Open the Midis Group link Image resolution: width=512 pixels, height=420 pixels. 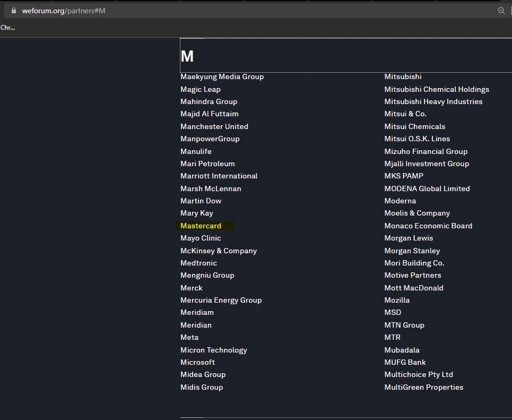pos(202,387)
